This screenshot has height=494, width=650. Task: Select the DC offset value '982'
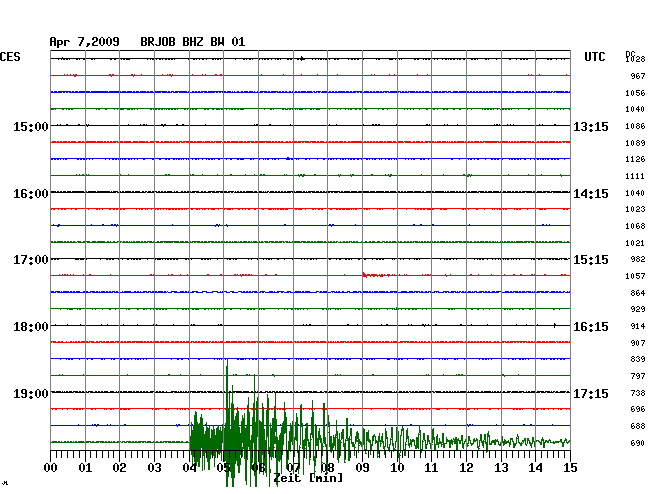point(638,259)
